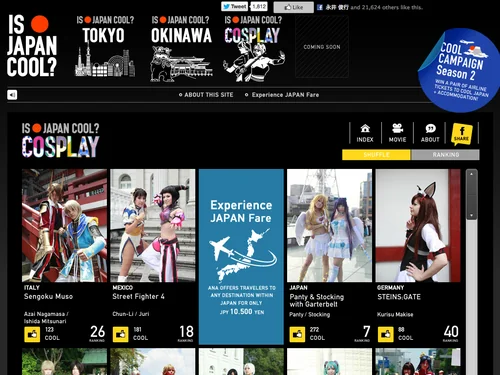Vote Cool on Sengoku Muso entry
The height and width of the screenshot is (375, 500).
pos(32,335)
